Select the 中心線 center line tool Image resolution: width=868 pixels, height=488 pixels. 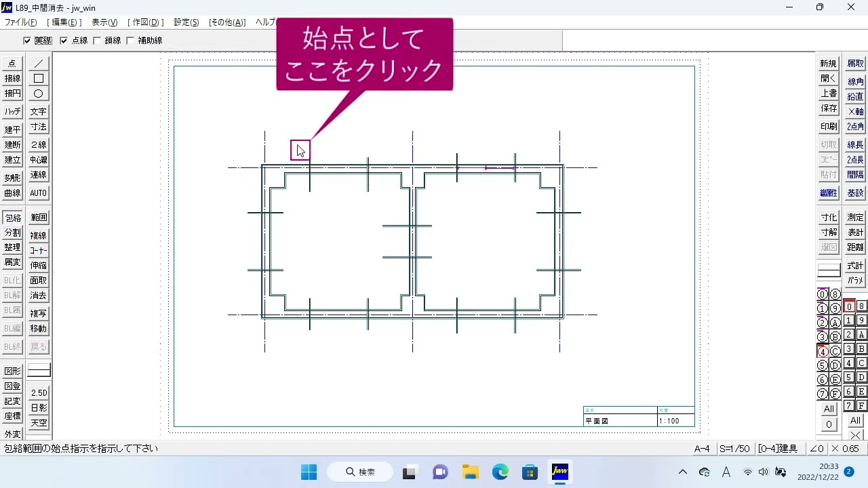pyautogui.click(x=39, y=160)
